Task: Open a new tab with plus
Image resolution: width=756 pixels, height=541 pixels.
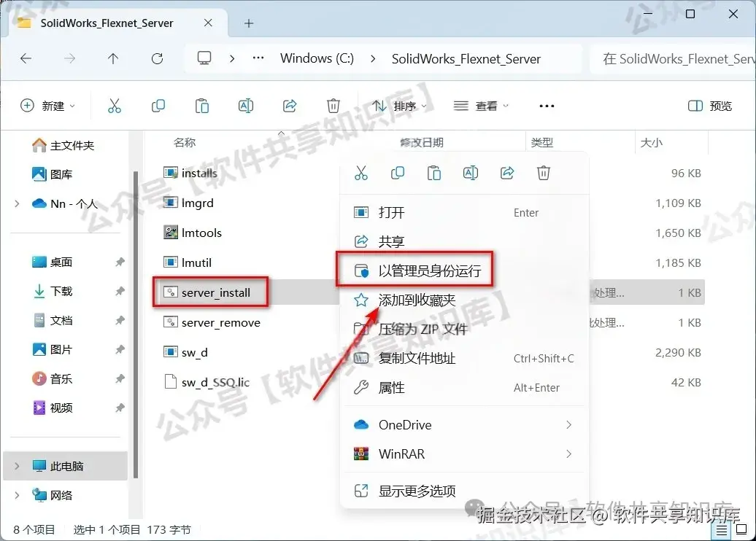Action: (249, 23)
